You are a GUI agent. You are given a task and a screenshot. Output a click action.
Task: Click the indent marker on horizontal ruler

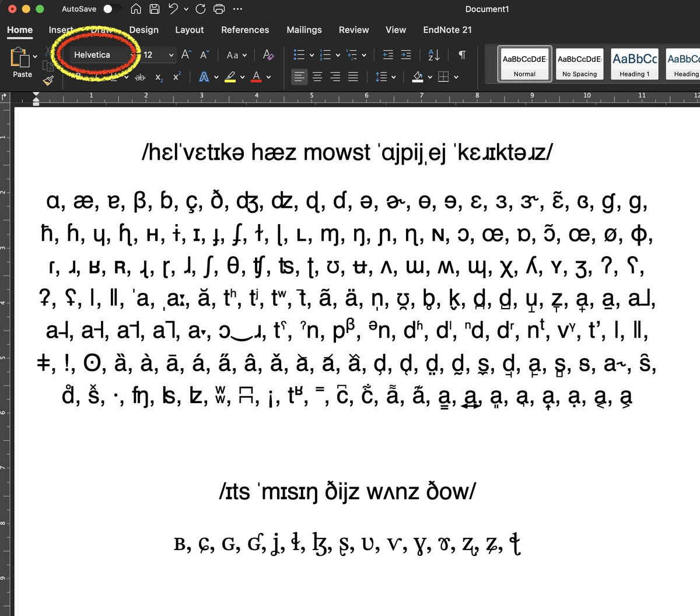[x=36, y=98]
